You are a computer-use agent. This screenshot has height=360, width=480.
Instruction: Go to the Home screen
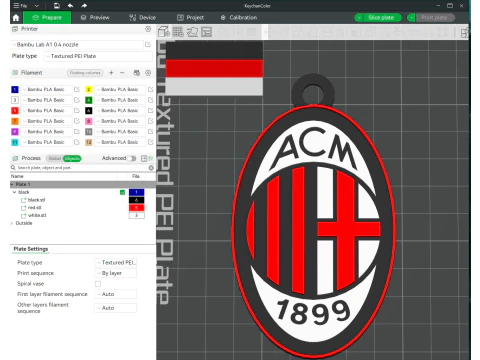click(16, 18)
